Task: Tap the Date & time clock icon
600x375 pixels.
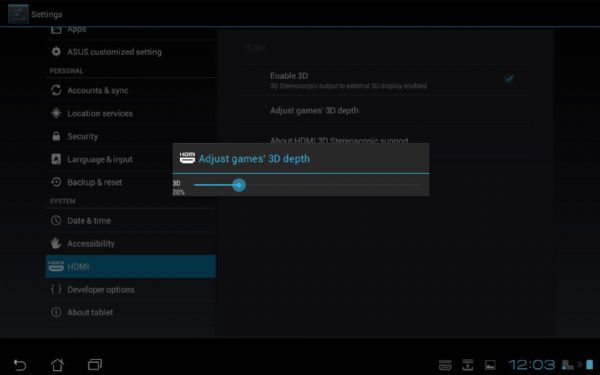Action: (56, 220)
